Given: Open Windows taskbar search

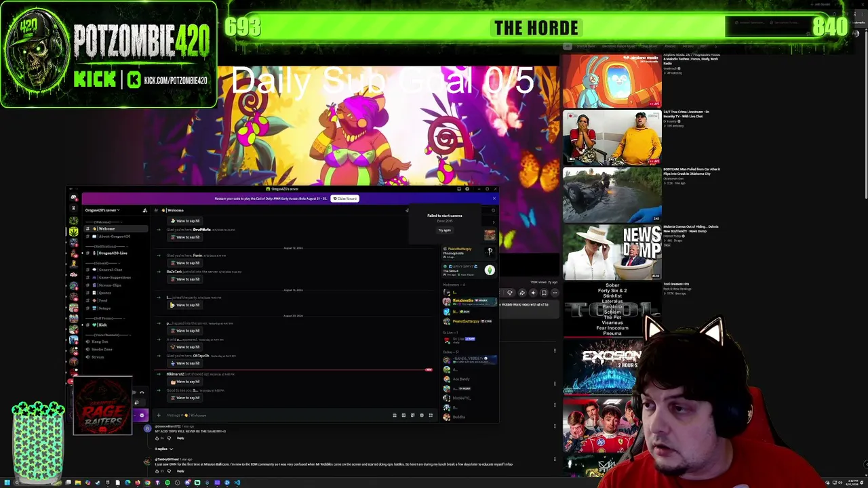Looking at the screenshot, I should coord(18,483).
